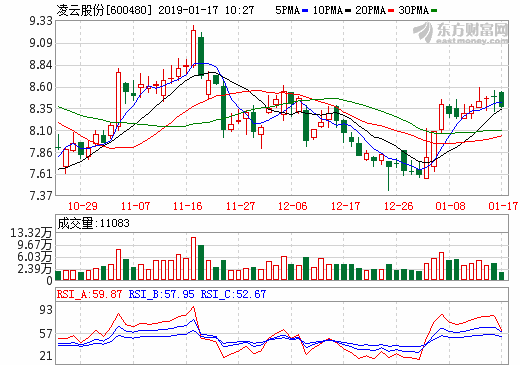Click the RSI_C:52.67 indicator label

click(233, 294)
